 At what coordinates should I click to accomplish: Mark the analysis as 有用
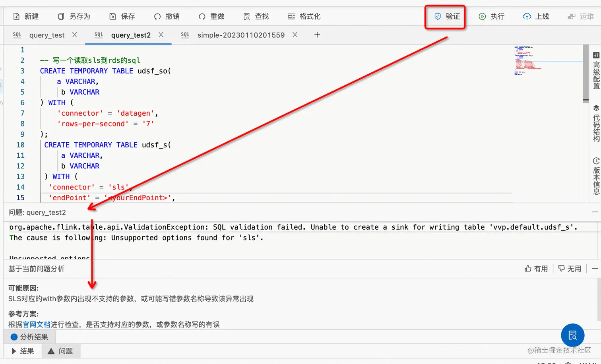536,269
